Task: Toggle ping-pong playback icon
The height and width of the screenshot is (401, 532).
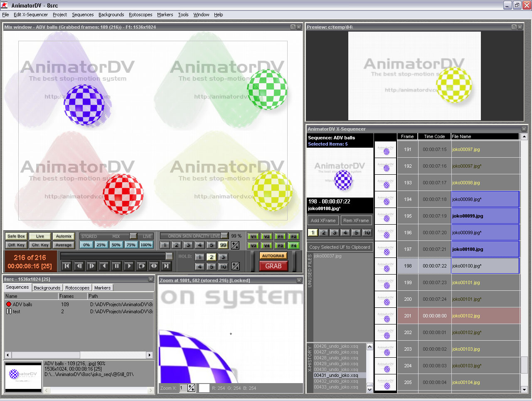Action: 154,266
